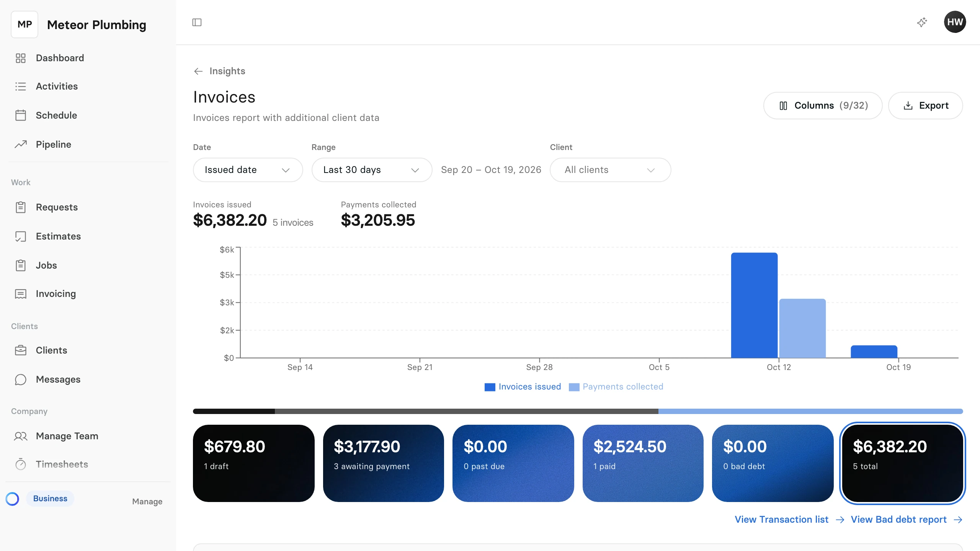Select the $0.00 bad debt card

pos(773,463)
